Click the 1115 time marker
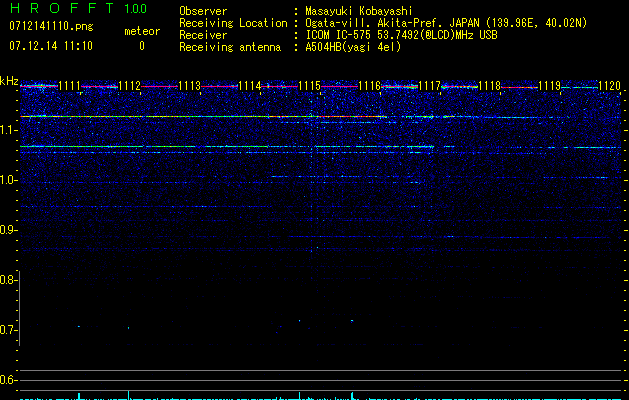 point(309,87)
